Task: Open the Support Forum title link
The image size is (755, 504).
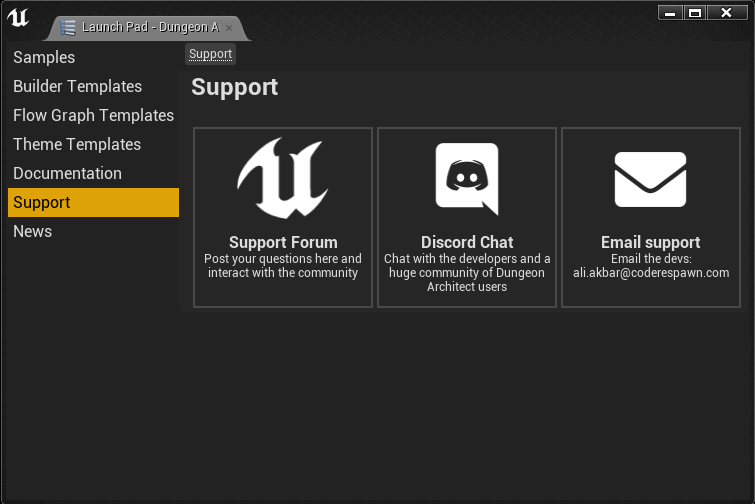Action: coord(283,242)
